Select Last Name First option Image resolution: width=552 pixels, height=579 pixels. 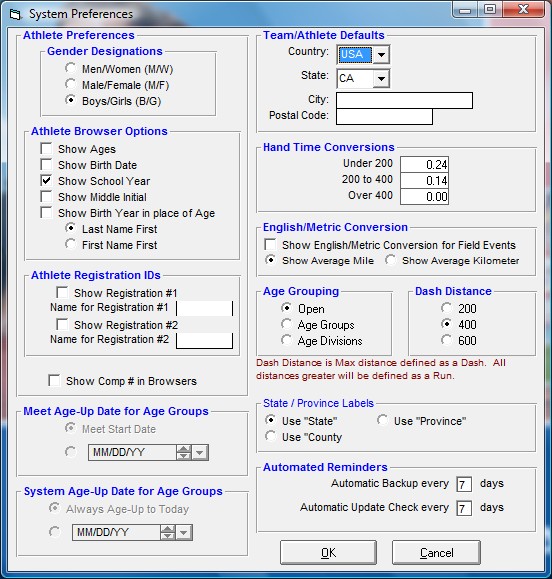(x=70, y=228)
